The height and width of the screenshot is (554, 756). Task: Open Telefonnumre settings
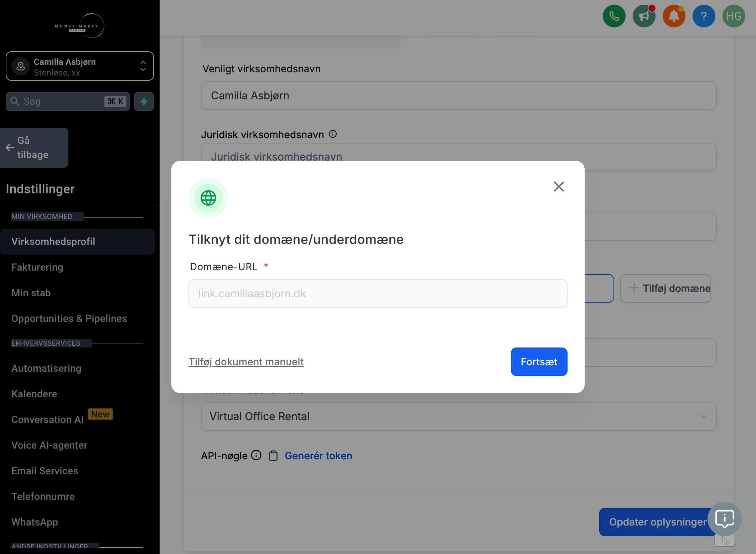point(43,497)
